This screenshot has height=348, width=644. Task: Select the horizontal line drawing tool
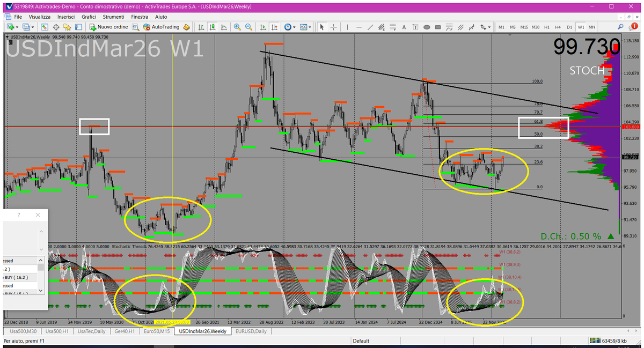pyautogui.click(x=359, y=27)
